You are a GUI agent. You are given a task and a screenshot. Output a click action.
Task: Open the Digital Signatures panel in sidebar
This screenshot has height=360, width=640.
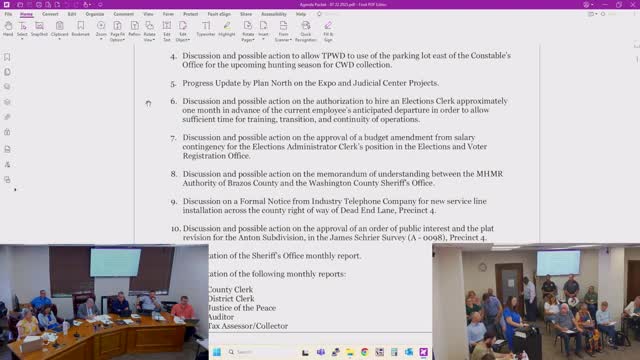click(7, 164)
